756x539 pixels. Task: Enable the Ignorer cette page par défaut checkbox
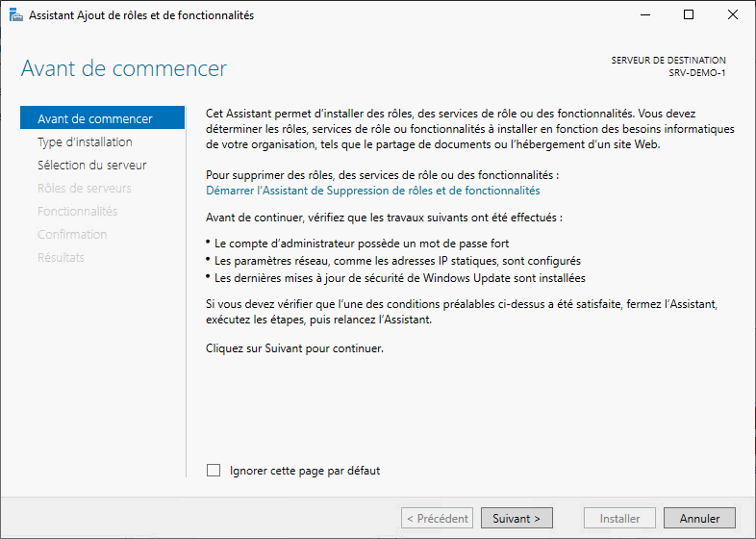coord(214,471)
